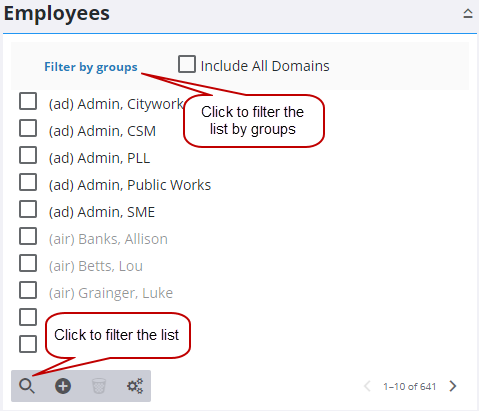Click the trash delete icon
479x411 pixels.
(99, 386)
